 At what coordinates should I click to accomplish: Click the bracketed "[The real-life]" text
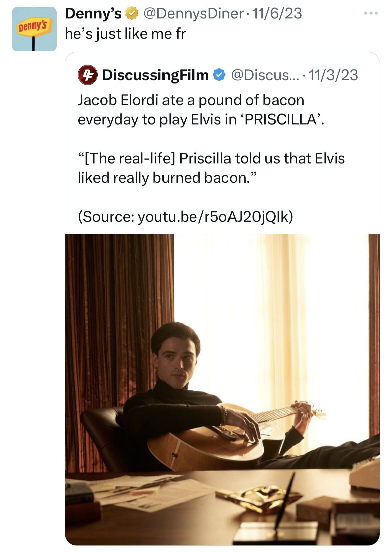pyautogui.click(x=126, y=158)
